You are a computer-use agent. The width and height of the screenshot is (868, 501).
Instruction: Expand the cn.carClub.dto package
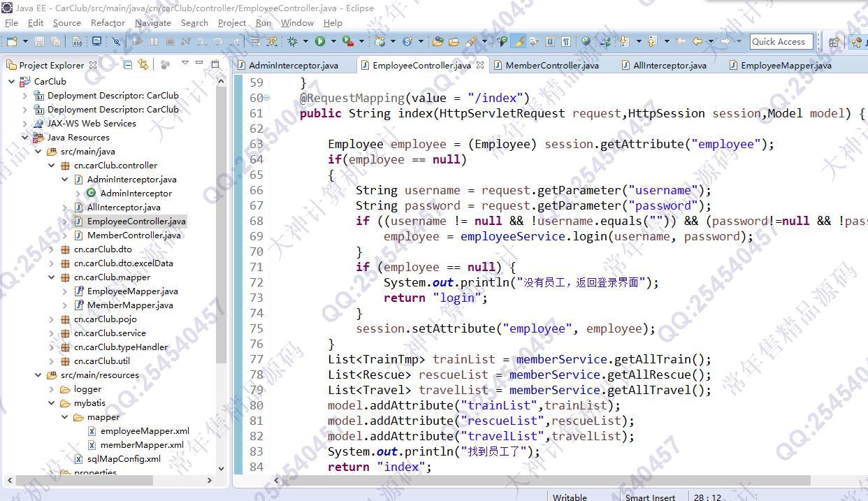tap(52, 249)
